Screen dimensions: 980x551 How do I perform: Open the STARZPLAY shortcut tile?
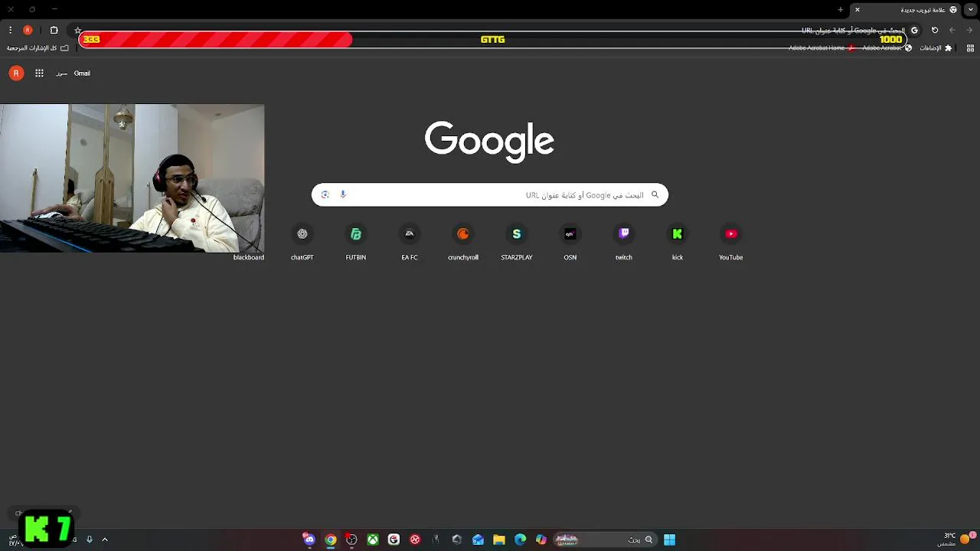point(516,242)
